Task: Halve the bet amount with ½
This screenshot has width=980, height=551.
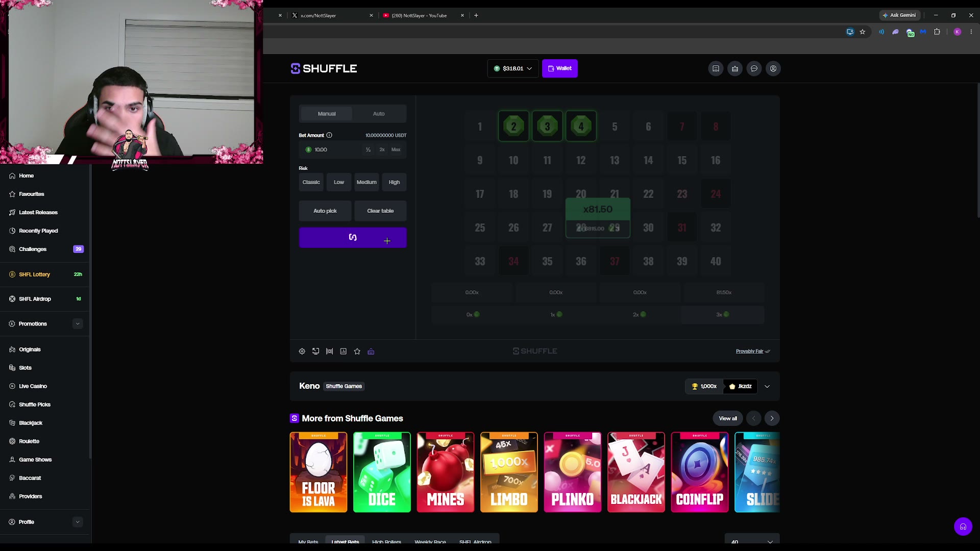Action: 368,149
